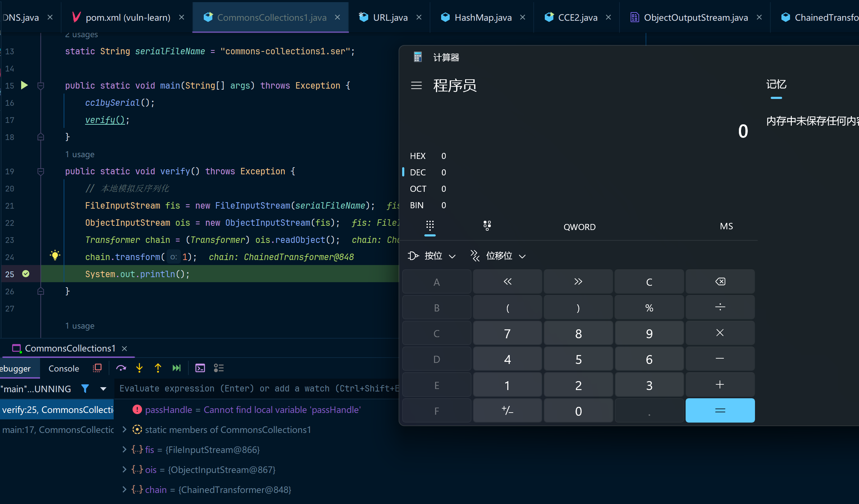
Task: Click the calculator divide key
Action: tap(720, 308)
